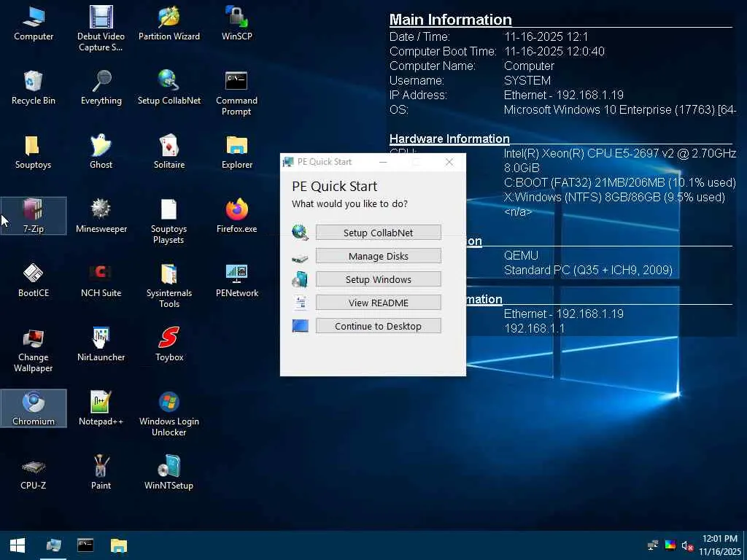Launch WinNTSetup desktop icon

(169, 472)
